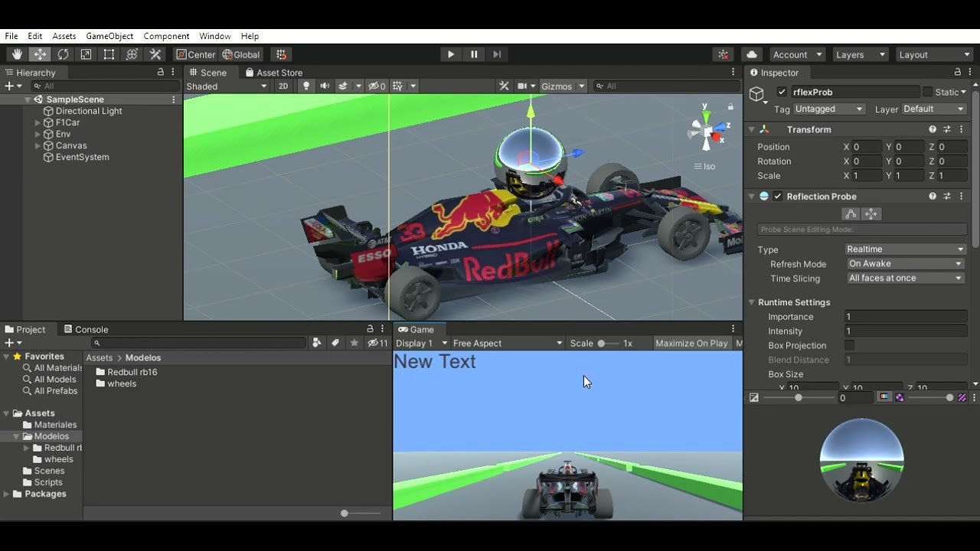The width and height of the screenshot is (980, 551).
Task: Select the Hand tool
Action: pos(17,54)
